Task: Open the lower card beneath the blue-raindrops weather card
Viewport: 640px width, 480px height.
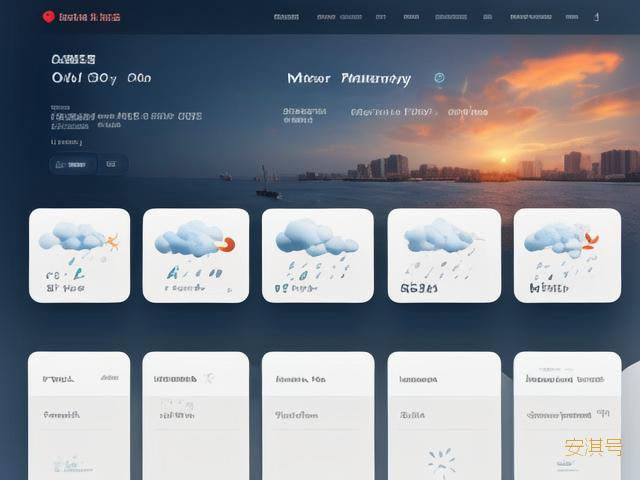Action: pyautogui.click(x=318, y=416)
